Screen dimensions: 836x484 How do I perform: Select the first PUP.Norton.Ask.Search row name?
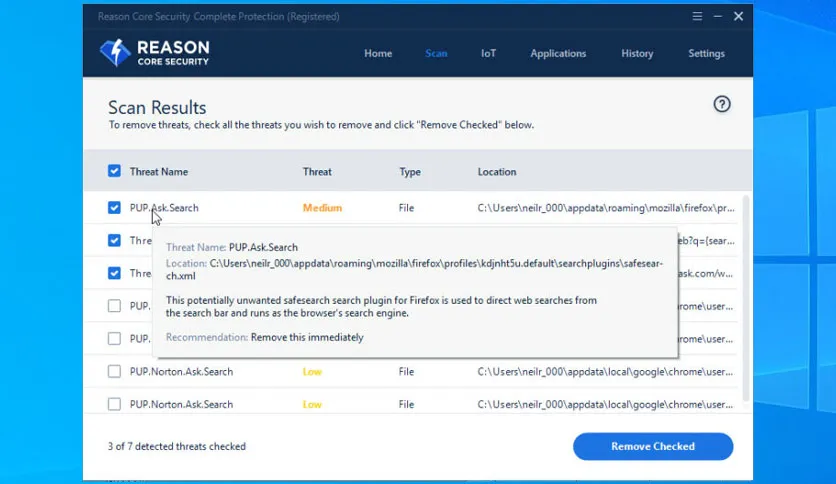tap(181, 372)
